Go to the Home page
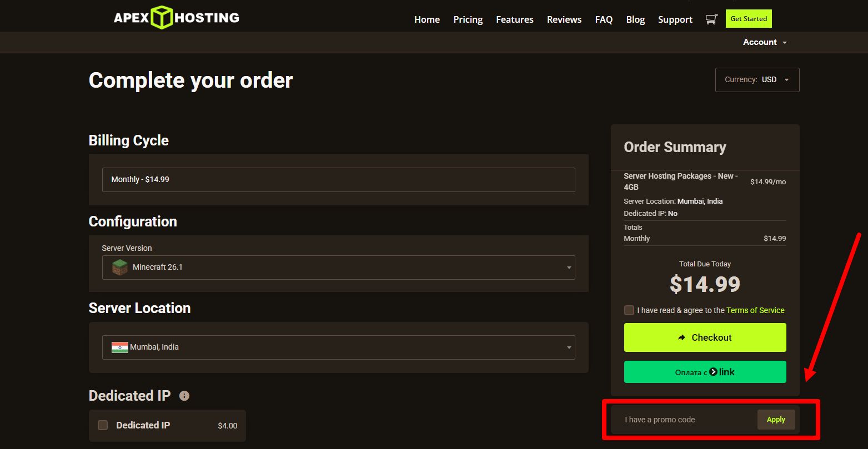The image size is (868, 449). click(x=427, y=19)
